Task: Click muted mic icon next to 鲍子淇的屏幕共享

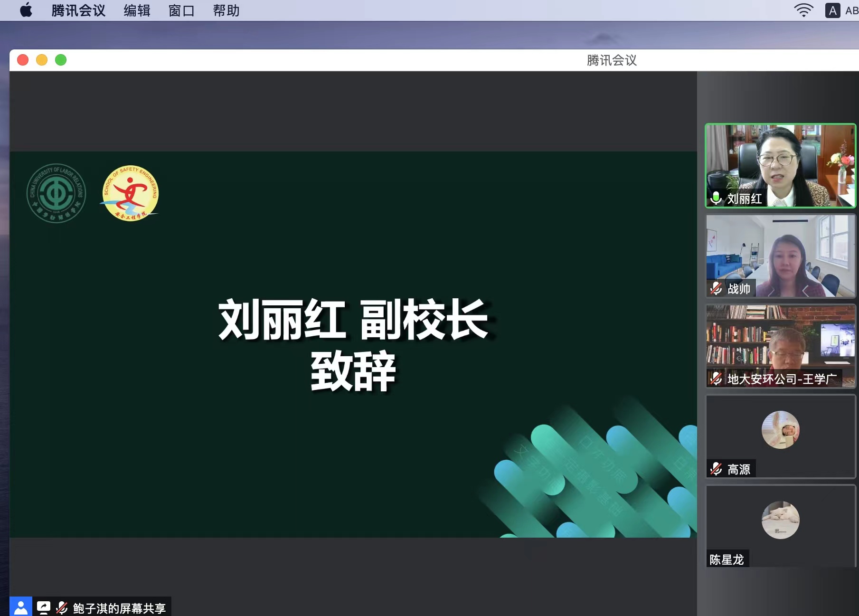Action: tap(62, 607)
